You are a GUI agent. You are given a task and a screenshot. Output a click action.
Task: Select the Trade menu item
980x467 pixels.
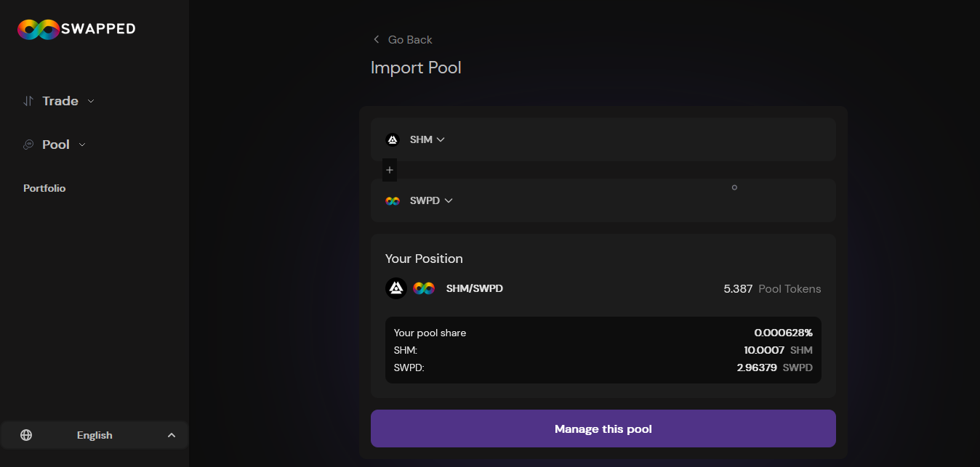(x=60, y=101)
